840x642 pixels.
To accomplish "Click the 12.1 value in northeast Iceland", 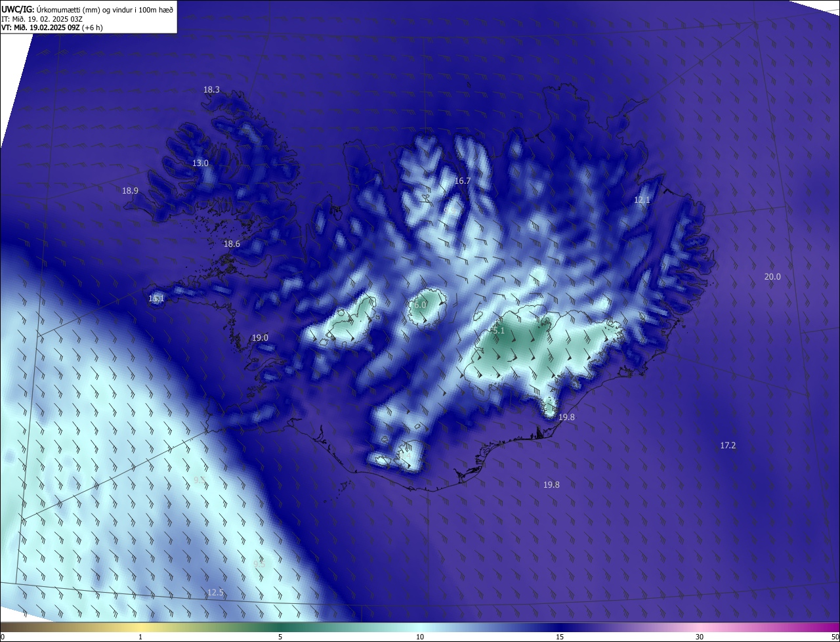I will [641, 200].
